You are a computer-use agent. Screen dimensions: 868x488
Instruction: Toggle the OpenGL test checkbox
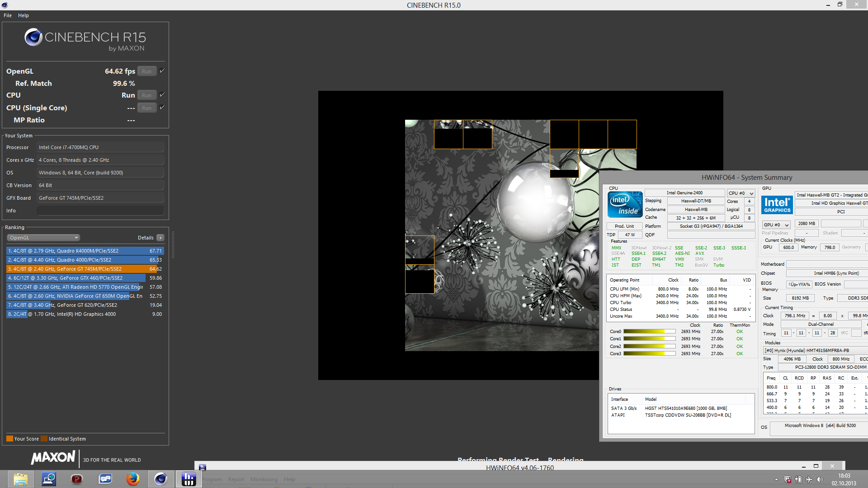[x=162, y=71]
